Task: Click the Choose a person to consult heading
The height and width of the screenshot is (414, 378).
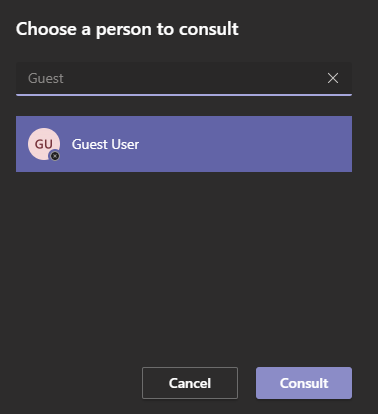Action: [127, 29]
